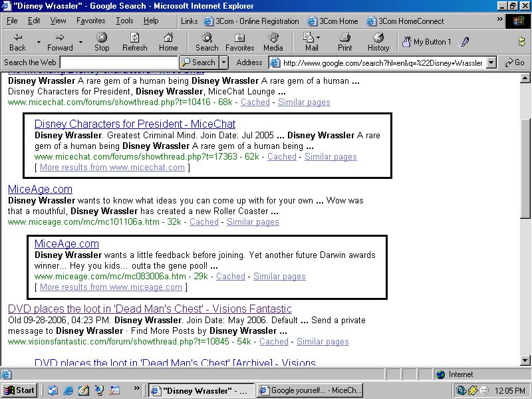532x399 pixels.
Task: Print the current page
Action: click(x=344, y=42)
